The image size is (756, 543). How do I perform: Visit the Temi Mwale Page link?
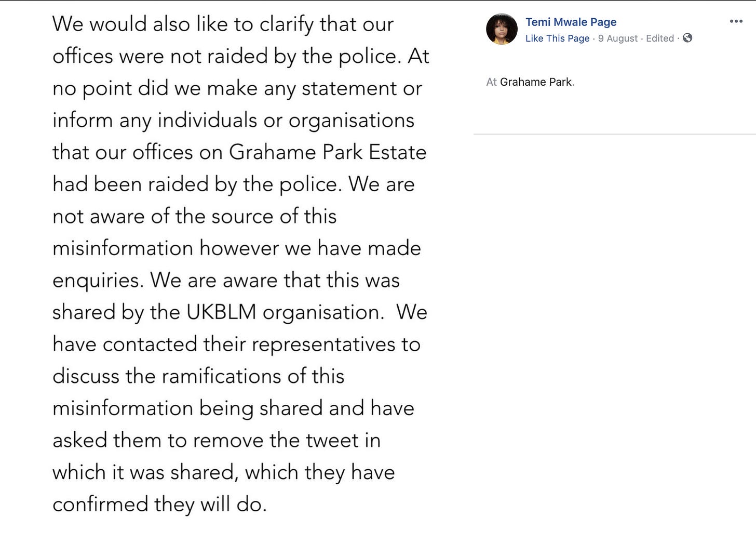coord(571,22)
